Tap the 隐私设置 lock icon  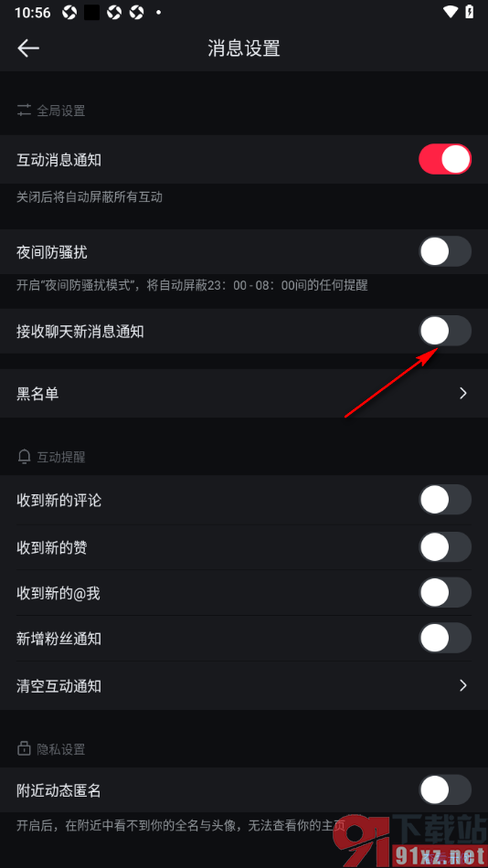[x=24, y=749]
